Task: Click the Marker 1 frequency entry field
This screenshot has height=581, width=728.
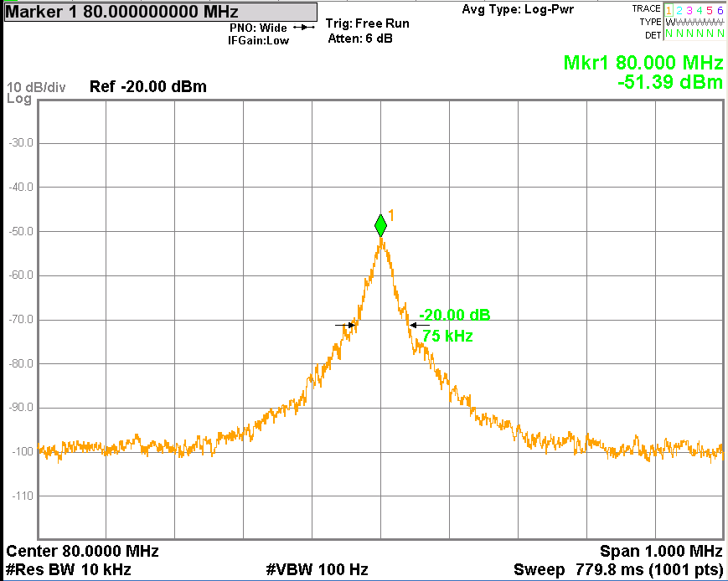Action: tap(159, 12)
